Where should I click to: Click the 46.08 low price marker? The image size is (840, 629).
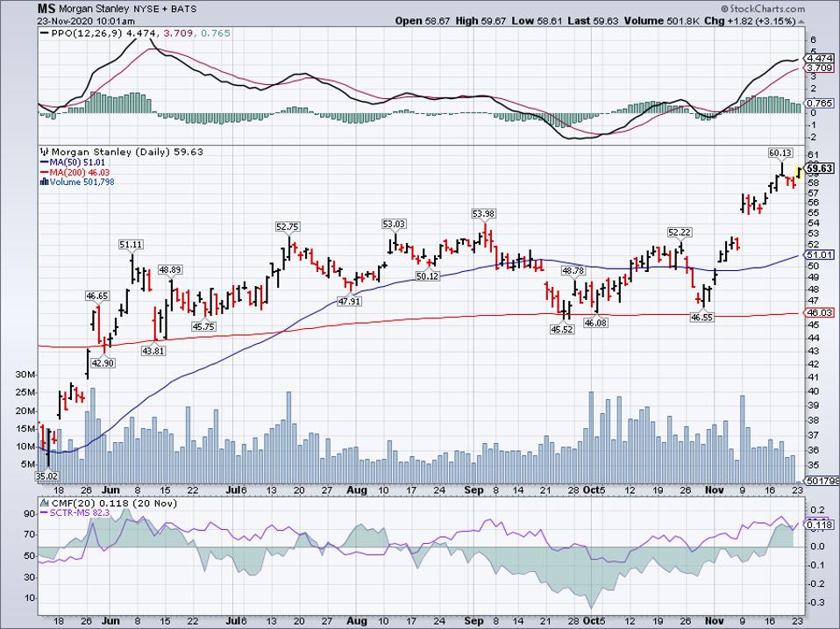tap(595, 323)
